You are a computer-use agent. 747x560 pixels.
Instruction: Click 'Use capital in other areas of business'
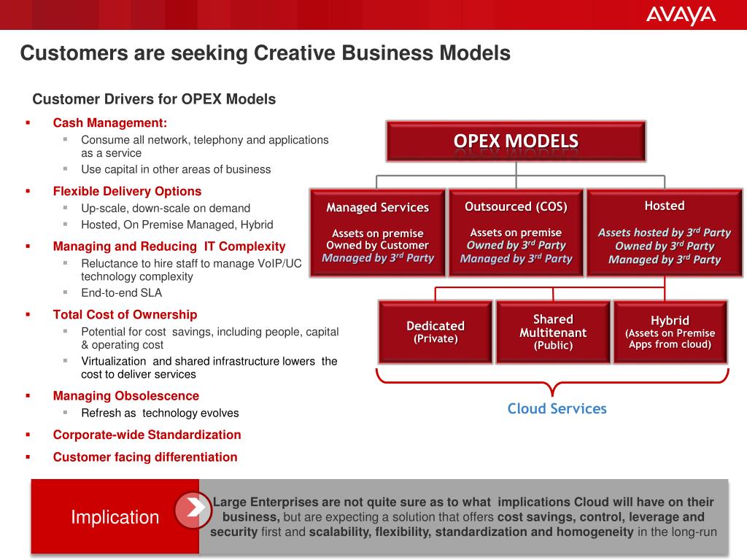click(x=176, y=169)
